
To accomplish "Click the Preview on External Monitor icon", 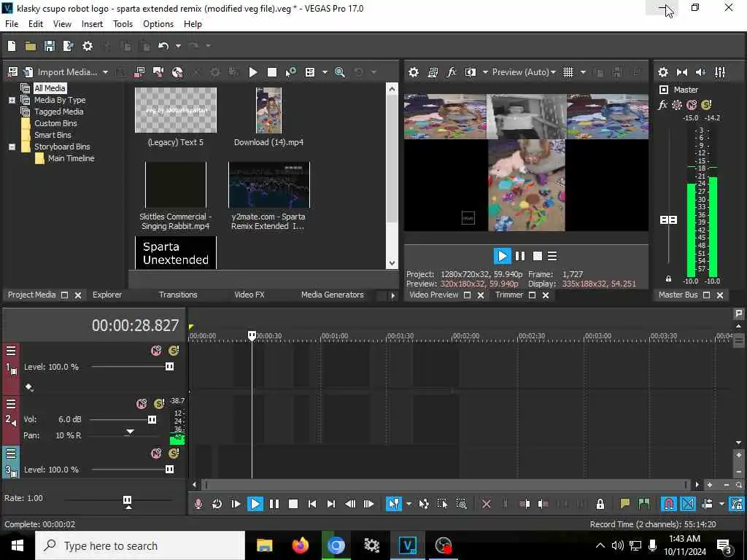I will (x=433, y=72).
